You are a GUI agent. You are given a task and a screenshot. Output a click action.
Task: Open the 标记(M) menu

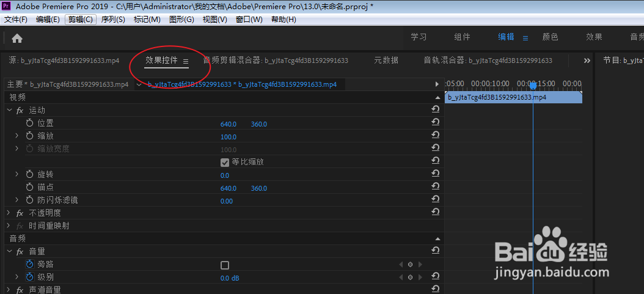pyautogui.click(x=147, y=20)
